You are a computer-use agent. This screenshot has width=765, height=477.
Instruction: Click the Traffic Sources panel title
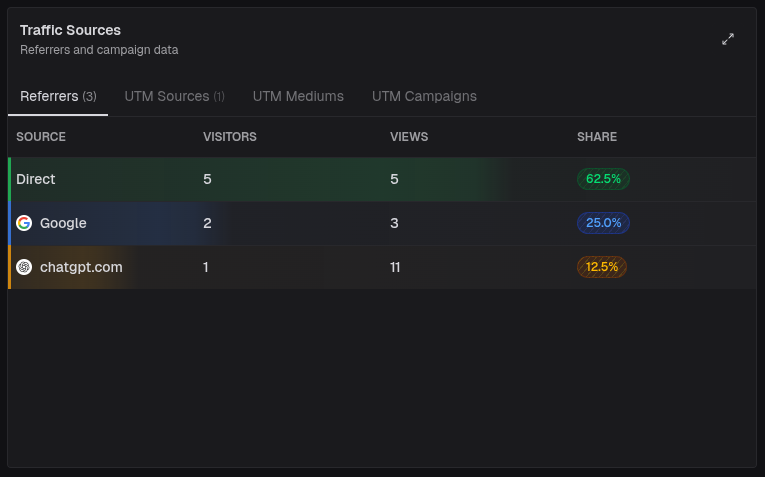click(70, 31)
